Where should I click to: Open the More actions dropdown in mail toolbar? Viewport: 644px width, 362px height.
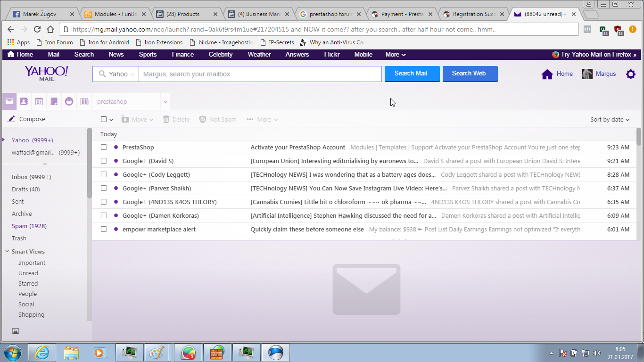point(262,119)
